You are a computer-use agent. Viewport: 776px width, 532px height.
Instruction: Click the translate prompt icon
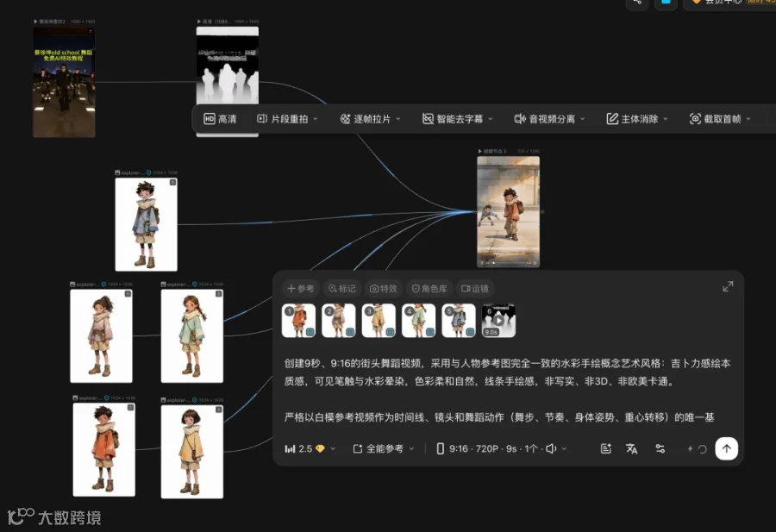pos(631,449)
